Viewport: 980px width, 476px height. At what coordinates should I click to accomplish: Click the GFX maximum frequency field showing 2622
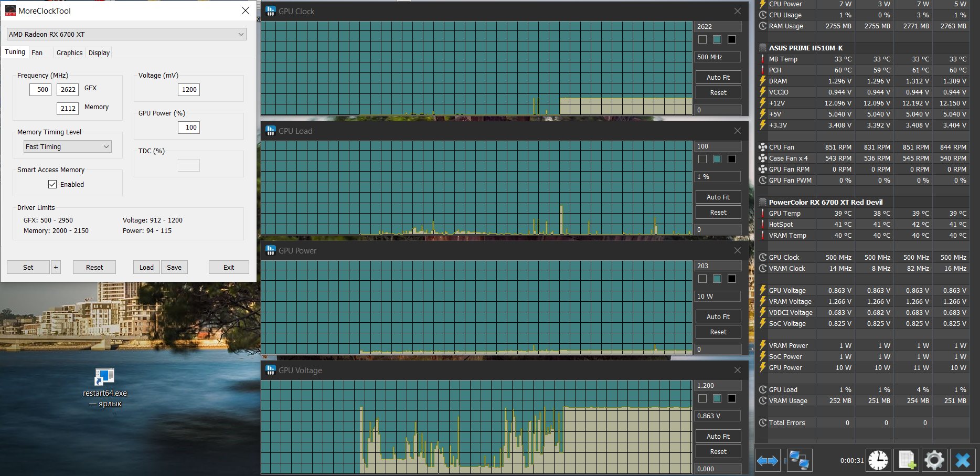click(68, 89)
